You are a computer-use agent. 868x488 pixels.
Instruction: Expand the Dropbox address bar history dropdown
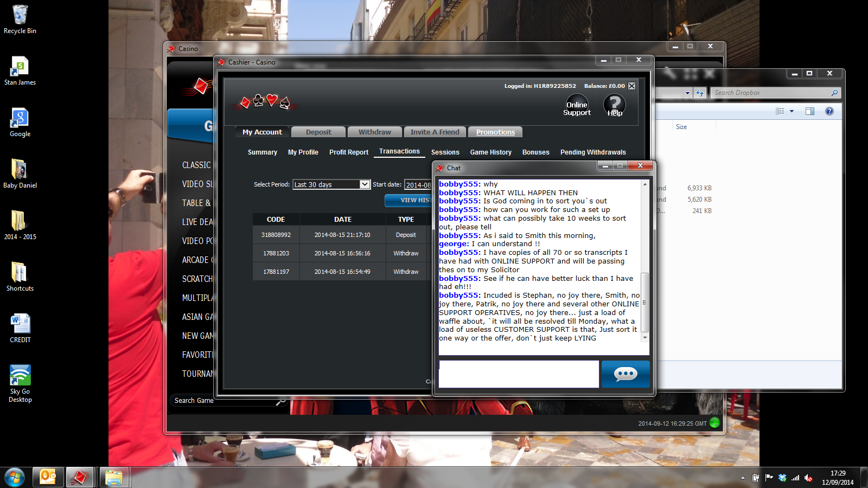(x=687, y=93)
